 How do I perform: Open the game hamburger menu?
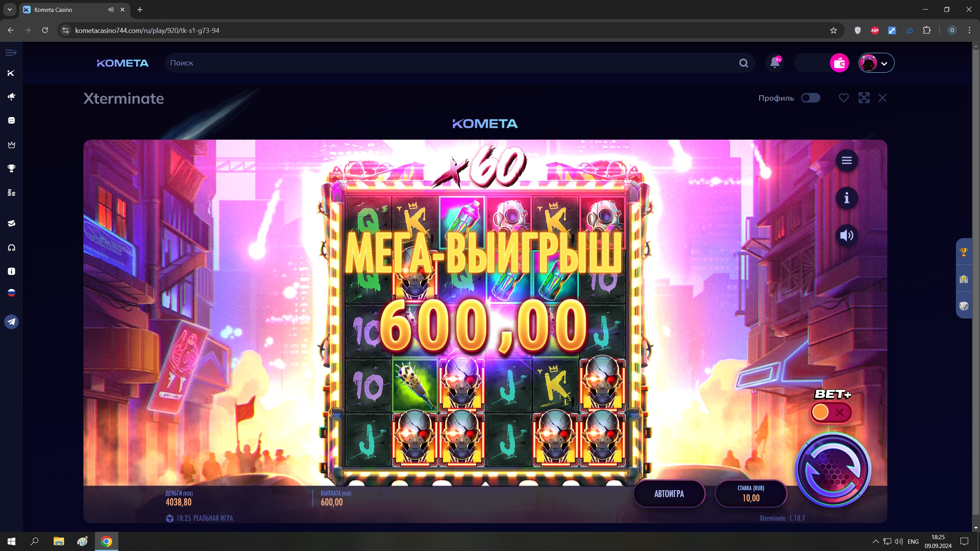846,161
